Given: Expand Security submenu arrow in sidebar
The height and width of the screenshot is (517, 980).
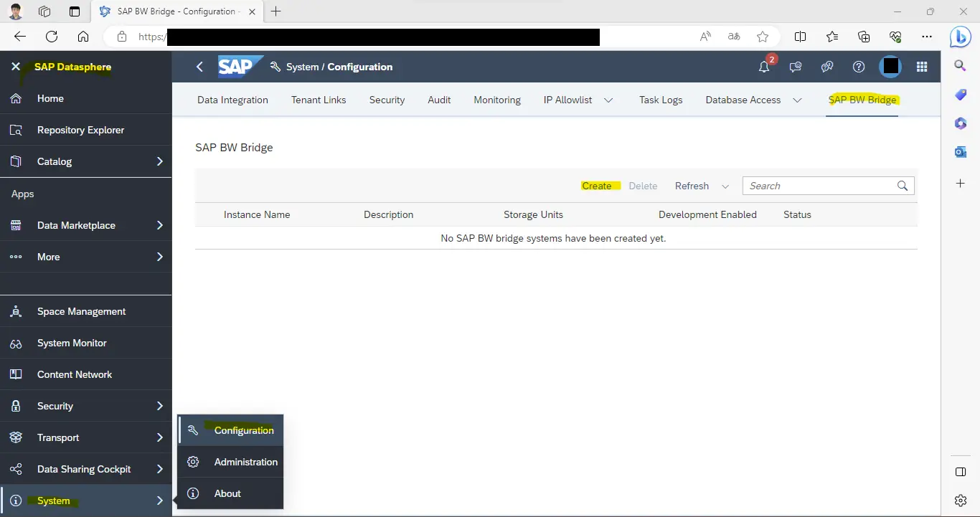Looking at the screenshot, I should coord(160,406).
